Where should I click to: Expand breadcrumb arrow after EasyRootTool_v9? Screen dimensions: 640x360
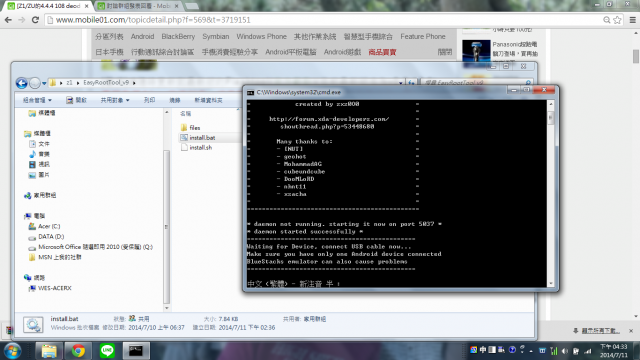coord(134,83)
